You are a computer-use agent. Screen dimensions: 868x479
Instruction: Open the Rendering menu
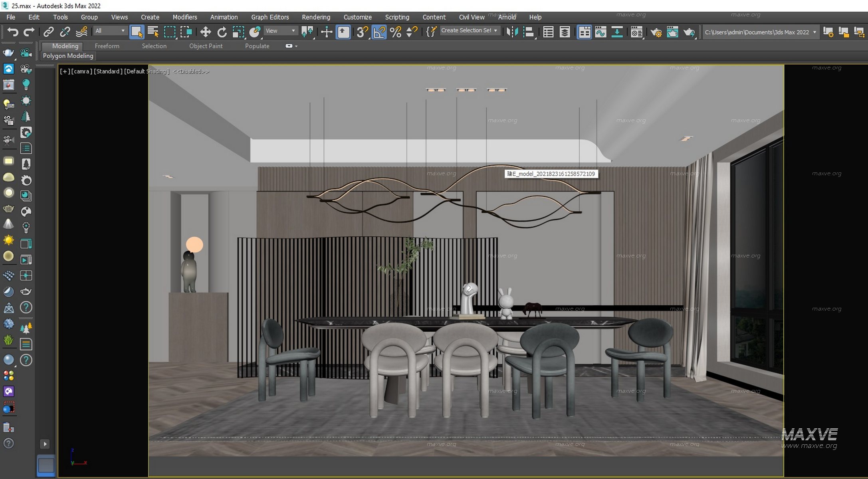(x=316, y=17)
